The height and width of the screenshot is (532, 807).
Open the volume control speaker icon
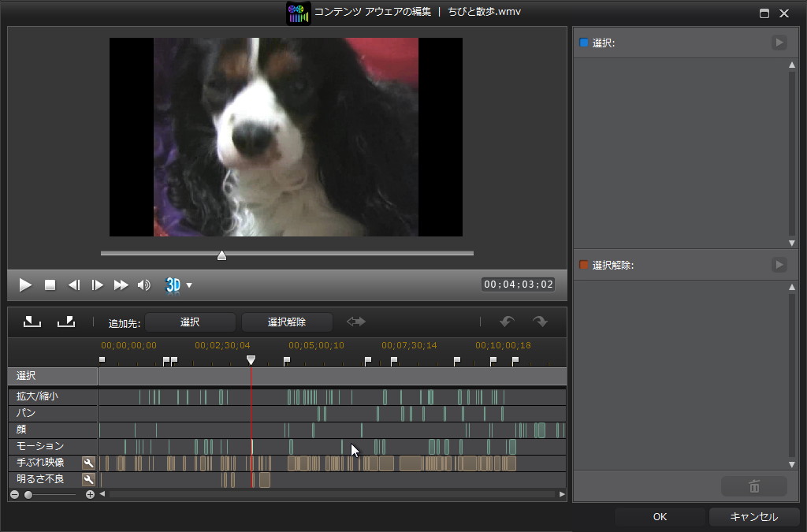coord(144,285)
